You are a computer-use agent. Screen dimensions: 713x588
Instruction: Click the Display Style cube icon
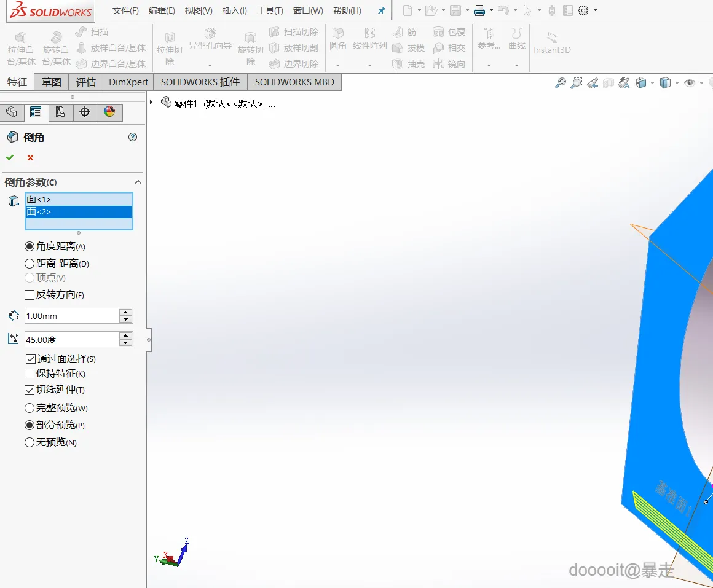(x=665, y=83)
